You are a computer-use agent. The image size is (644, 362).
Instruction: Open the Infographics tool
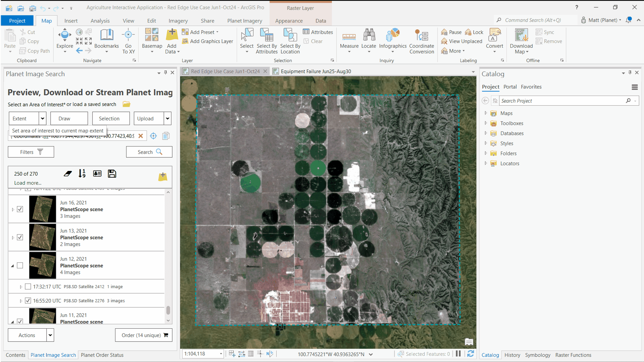[x=393, y=39]
